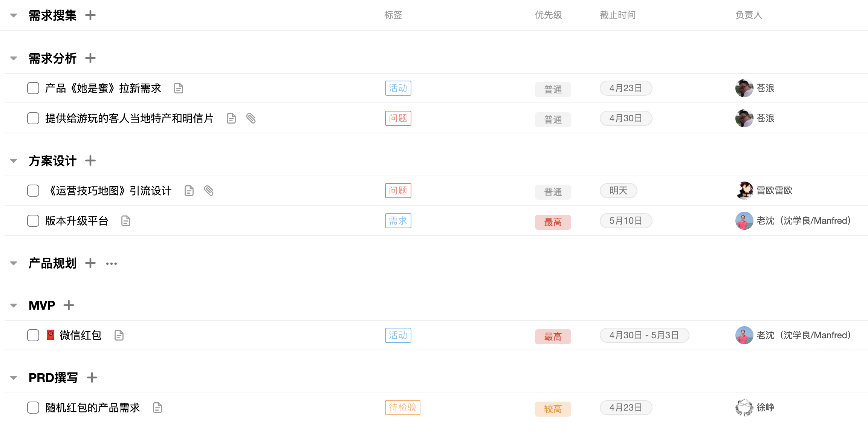Mark 版本升级平台 as complete
Image resolution: width=868 pixels, height=443 pixels.
pos(33,221)
